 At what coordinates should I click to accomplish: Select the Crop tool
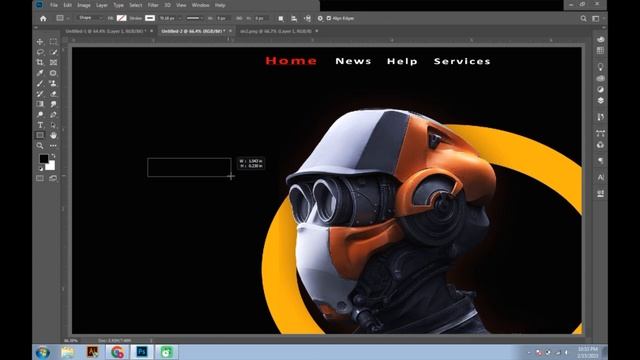tap(40, 62)
